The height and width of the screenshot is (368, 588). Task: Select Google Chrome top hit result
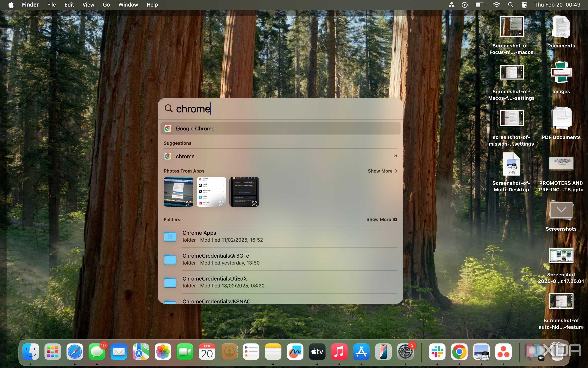[280, 129]
